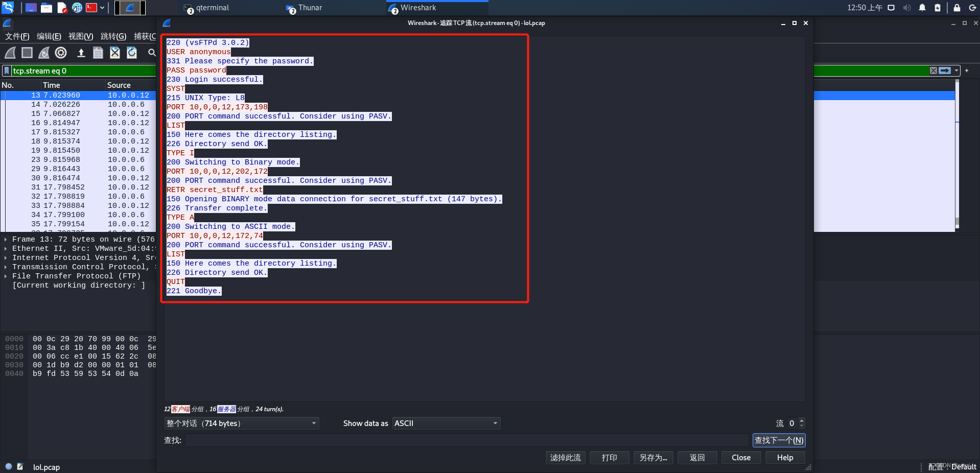Select the Current working directory line
This screenshot has height=473, width=980.
pos(79,285)
